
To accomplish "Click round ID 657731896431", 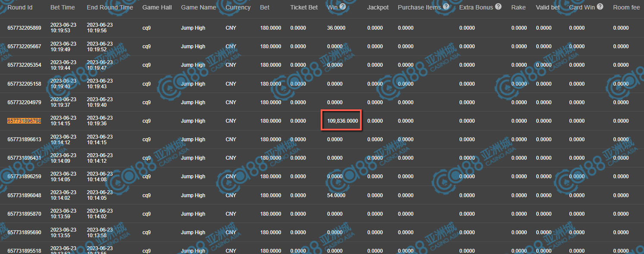I will [x=24, y=158].
